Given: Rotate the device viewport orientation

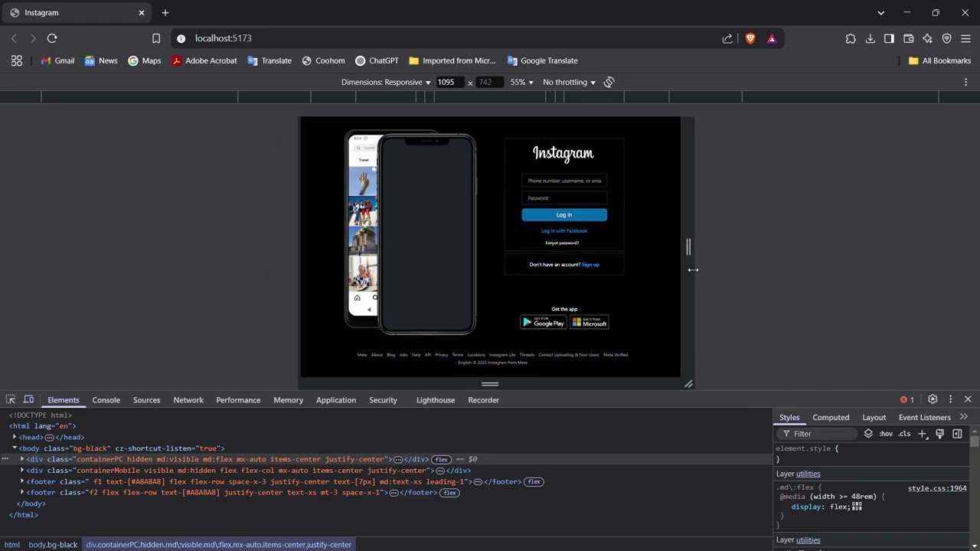Looking at the screenshot, I should 609,82.
